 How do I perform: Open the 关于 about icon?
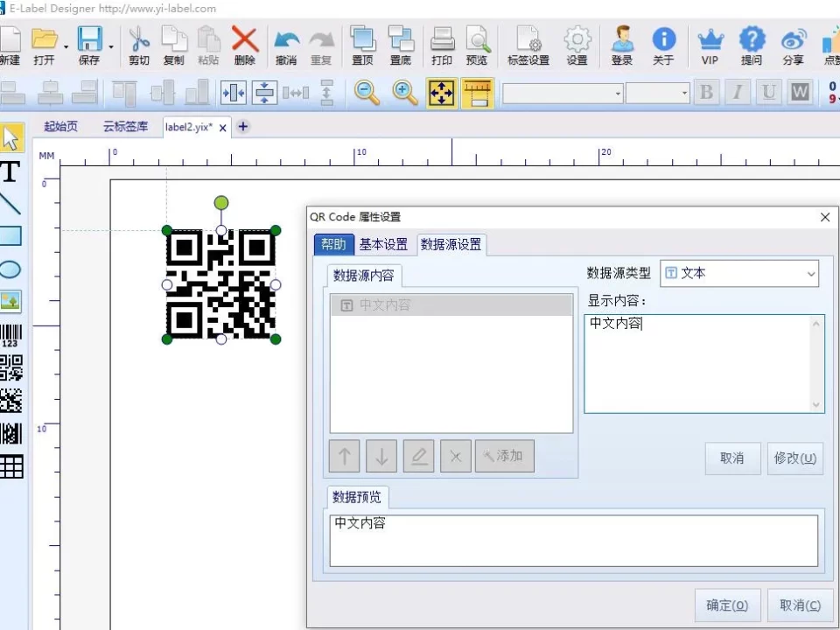point(663,45)
